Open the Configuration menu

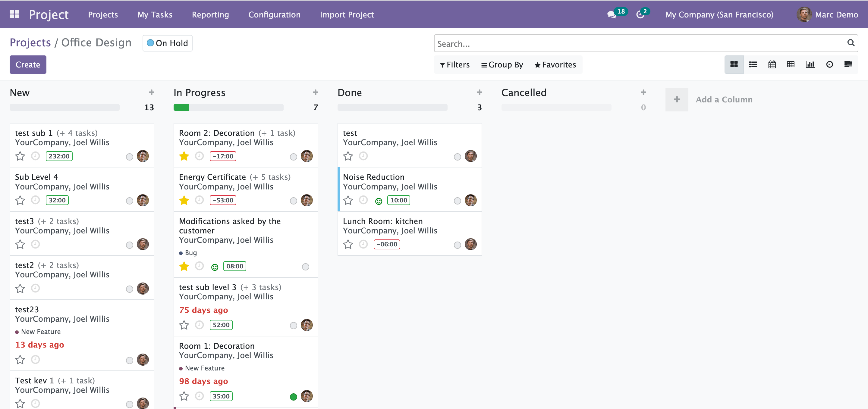[x=274, y=14]
